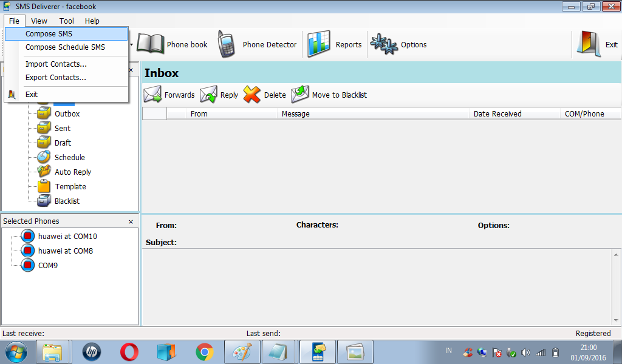Image resolution: width=622 pixels, height=364 pixels.
Task: Click the toolbar dropdown arrow beside Phone book
Action: pyautogui.click(x=131, y=45)
